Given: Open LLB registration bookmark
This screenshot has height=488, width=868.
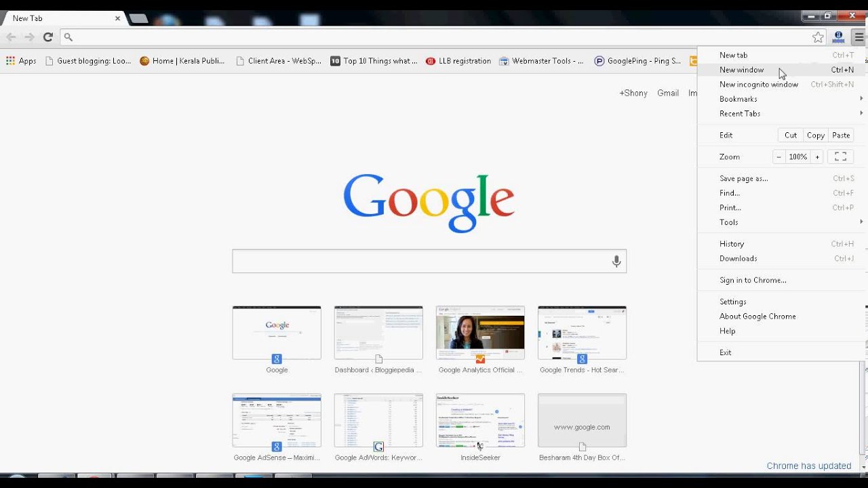Looking at the screenshot, I should pos(458,61).
